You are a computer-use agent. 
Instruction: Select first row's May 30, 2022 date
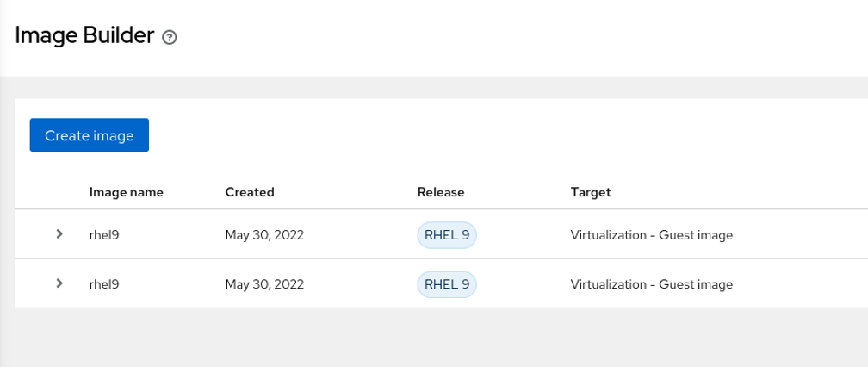tap(264, 234)
